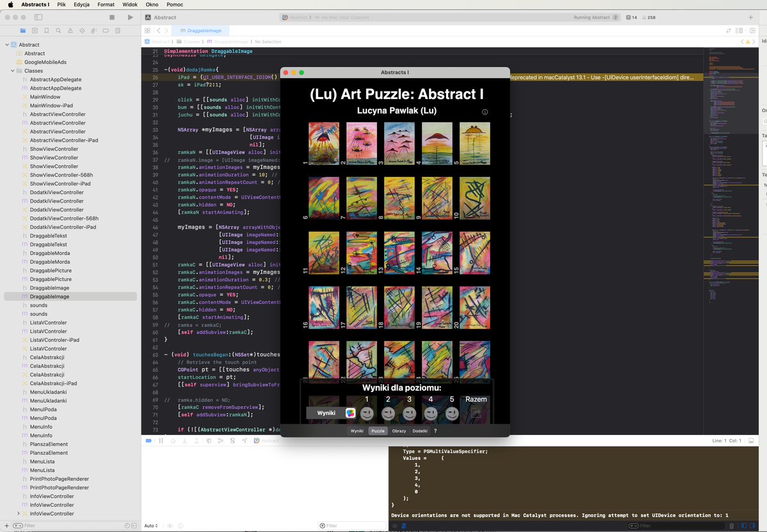Expand the last InfoViewController disclosure triangle

click(18, 513)
